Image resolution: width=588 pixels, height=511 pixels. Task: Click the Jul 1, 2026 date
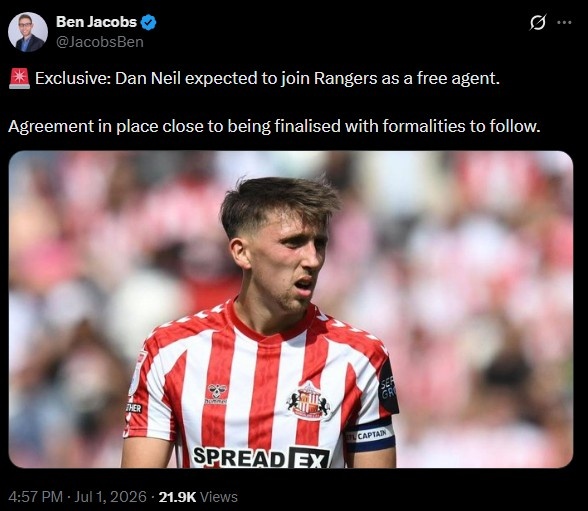(x=110, y=497)
